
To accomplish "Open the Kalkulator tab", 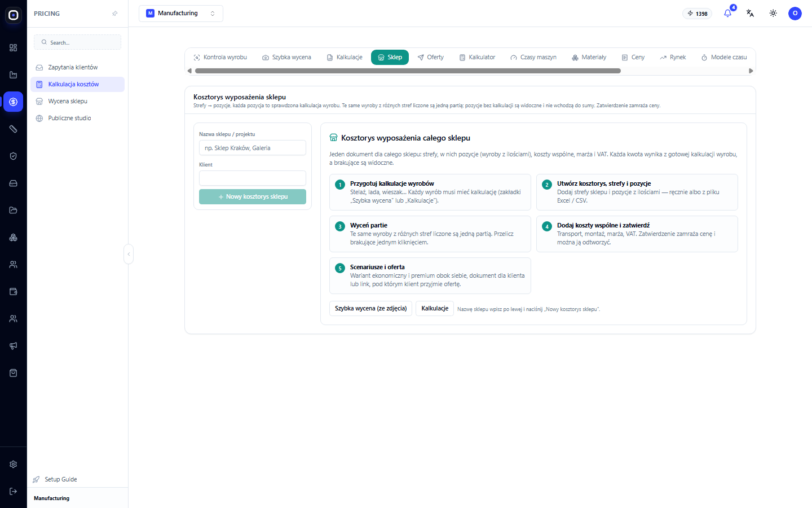I will 478,58.
